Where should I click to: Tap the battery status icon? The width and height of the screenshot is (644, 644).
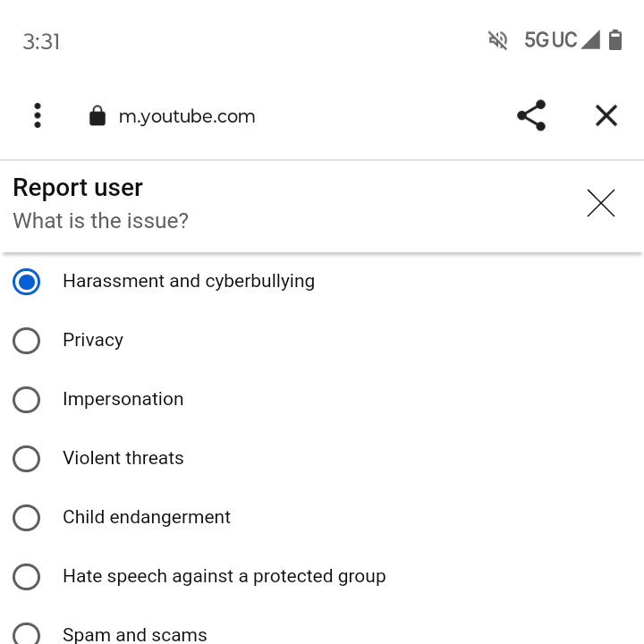[x=614, y=40]
